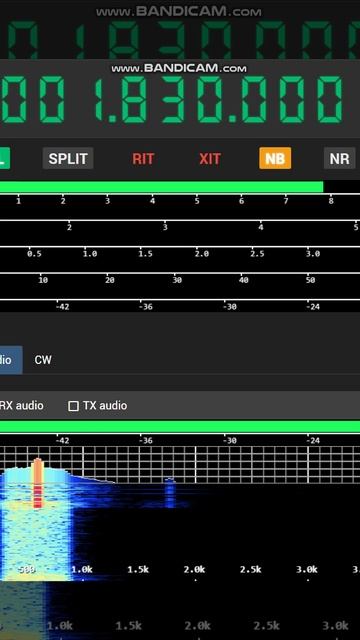The height and width of the screenshot is (640, 360).
Task: Click the 2.5k label on spectrum axis
Action: click(251, 569)
